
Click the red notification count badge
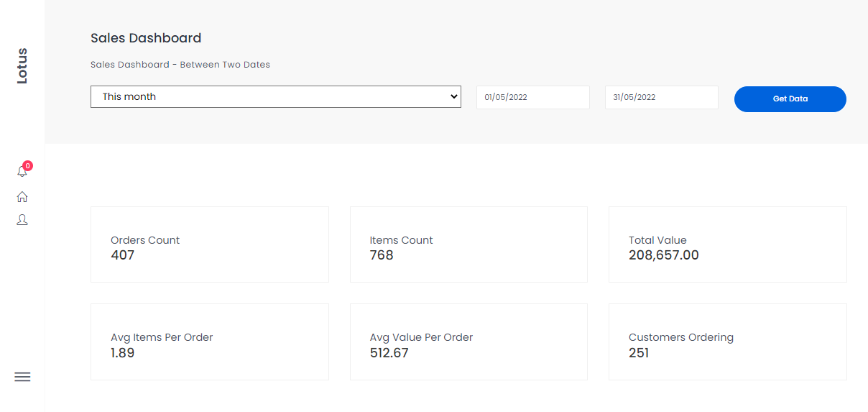click(27, 165)
